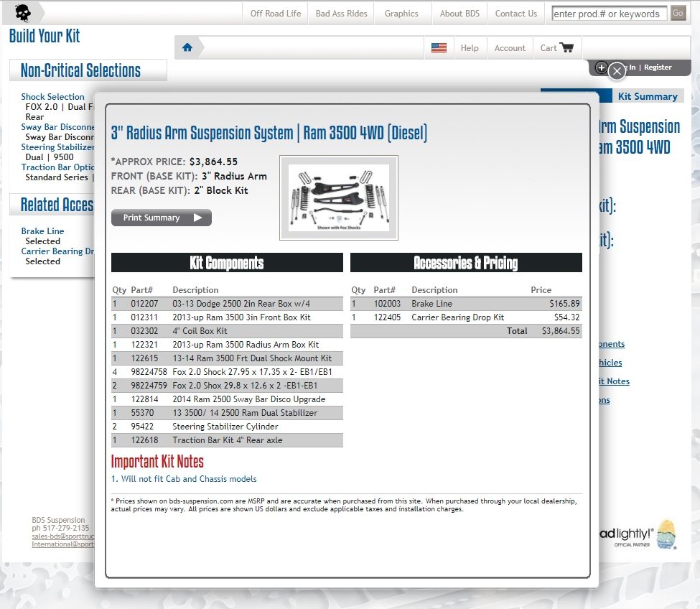Click the Go search button
This screenshot has width=700, height=609.
click(678, 13)
